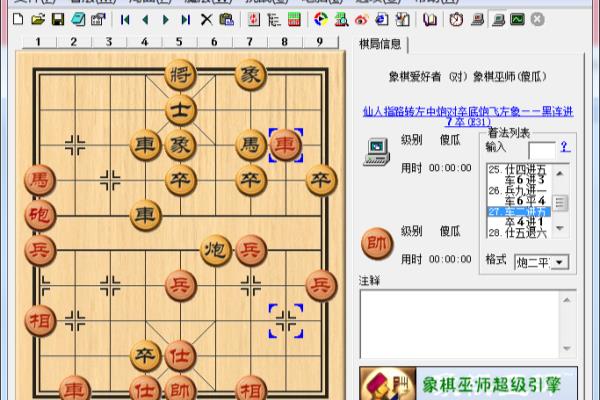This screenshot has height=400, width=600.
Task: Click the green and red board-editor icon
Action: click(x=294, y=19)
